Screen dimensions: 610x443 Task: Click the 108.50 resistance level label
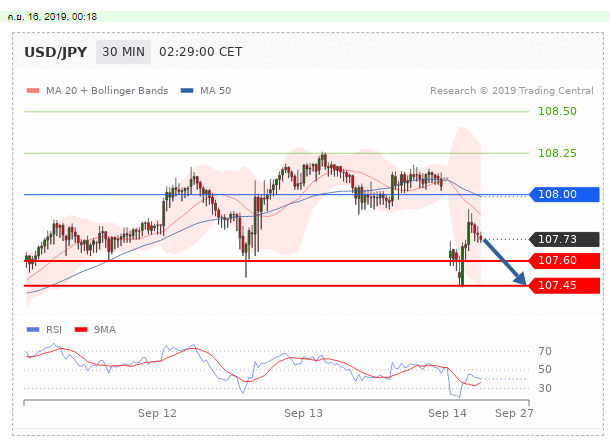click(x=557, y=111)
